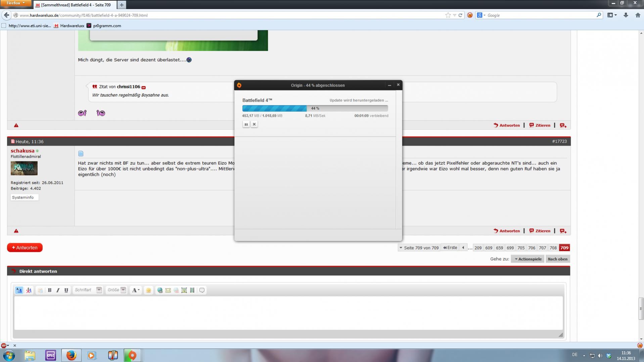
Task: Click the Nach oben button
Action: pos(558,259)
